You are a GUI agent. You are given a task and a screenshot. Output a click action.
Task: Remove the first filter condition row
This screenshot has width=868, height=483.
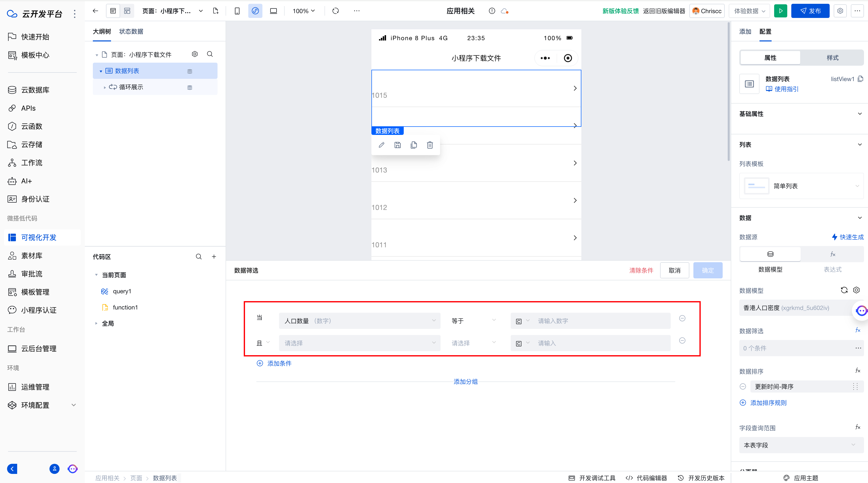coord(682,318)
